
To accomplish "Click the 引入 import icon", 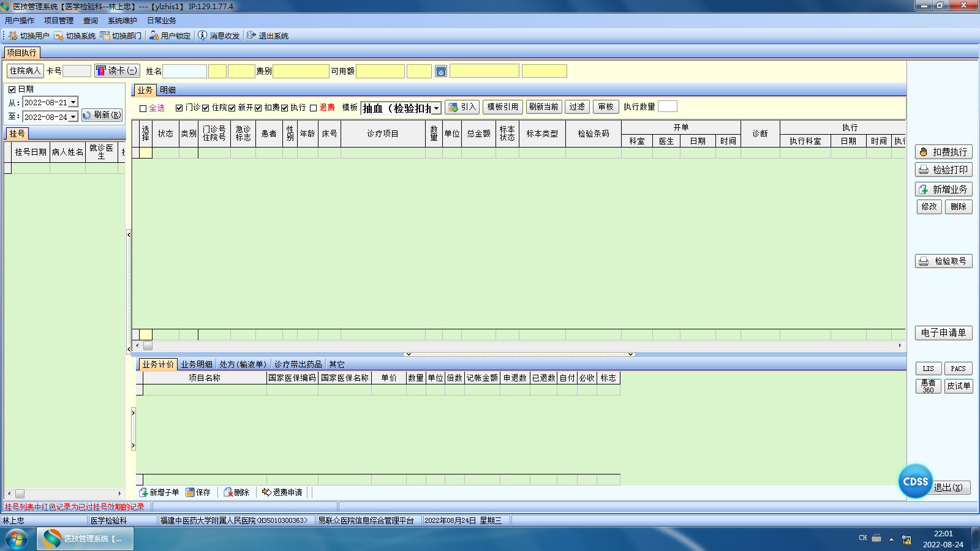I will 453,107.
